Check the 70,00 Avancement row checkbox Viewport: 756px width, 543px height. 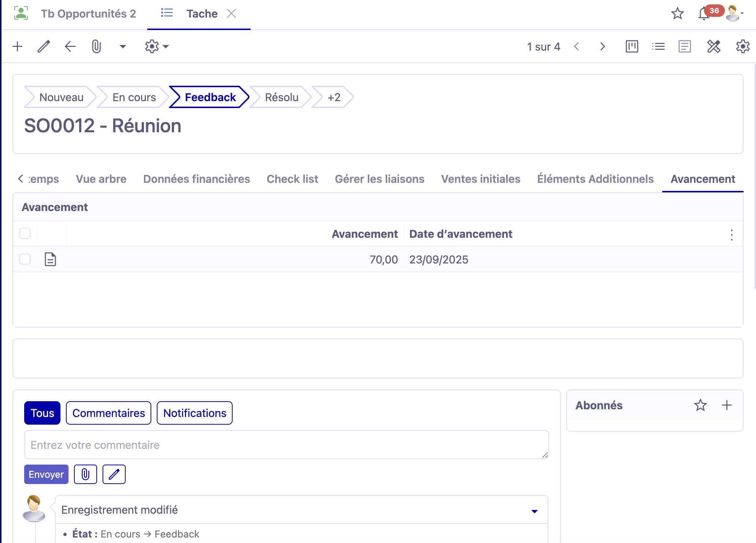pos(25,259)
